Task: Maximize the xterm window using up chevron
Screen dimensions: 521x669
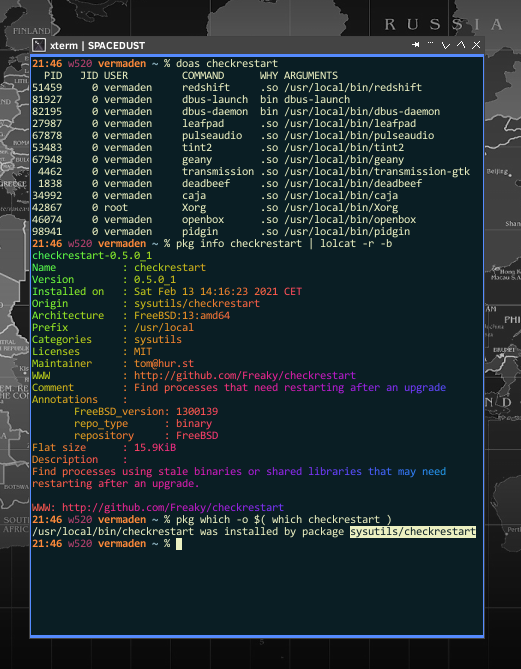Action: click(461, 44)
